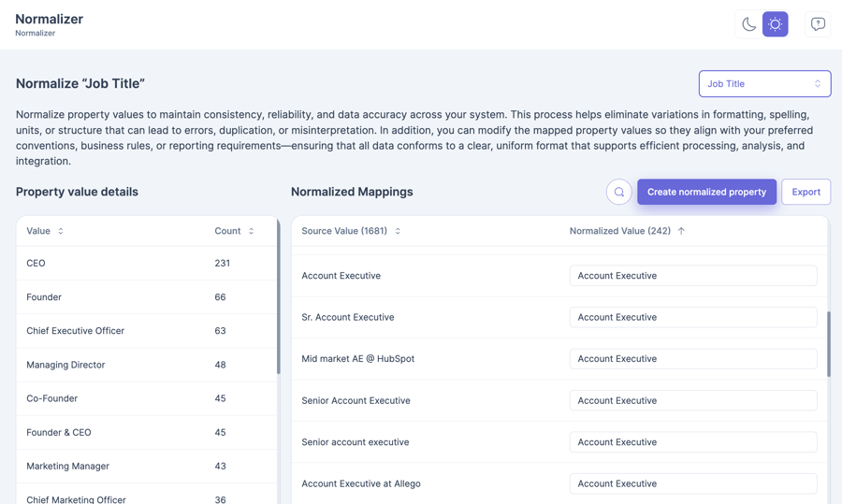
Task: Click the Property value details scrollbar
Action: click(x=278, y=299)
